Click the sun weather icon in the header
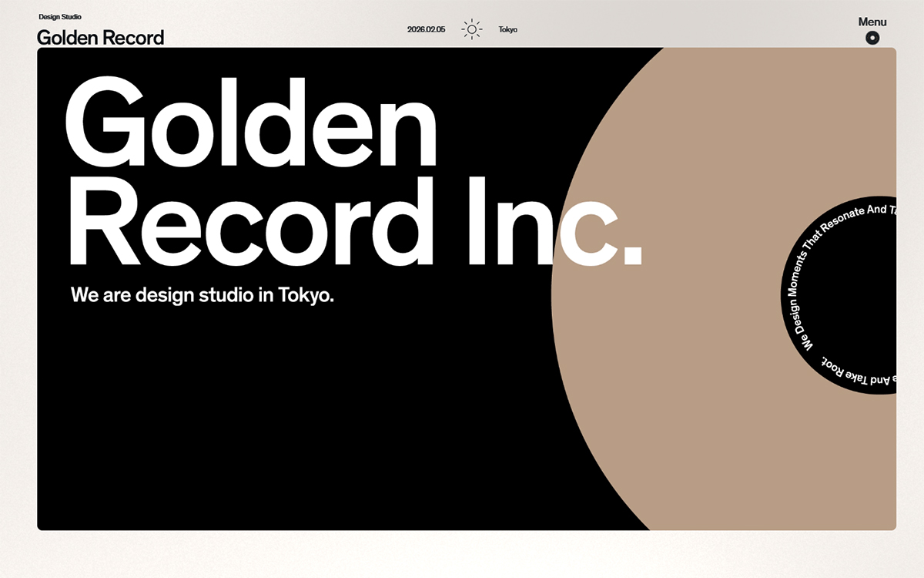Viewport: 924px width, 578px height. (x=470, y=29)
